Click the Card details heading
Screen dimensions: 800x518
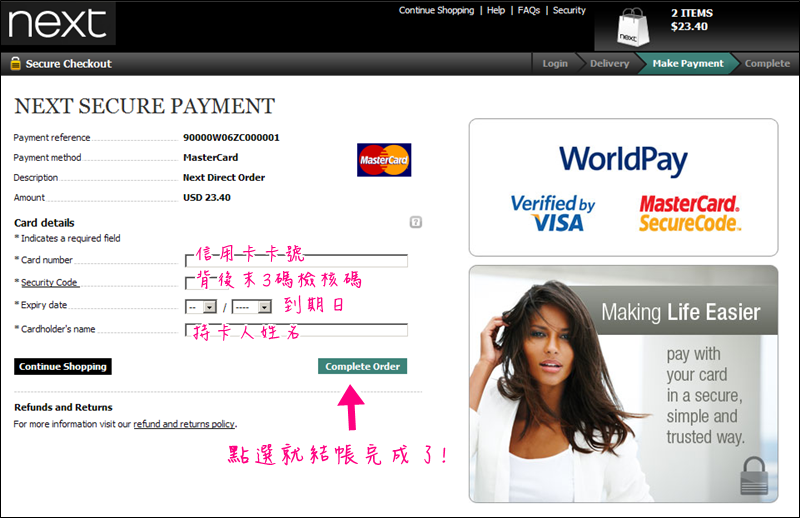point(44,223)
